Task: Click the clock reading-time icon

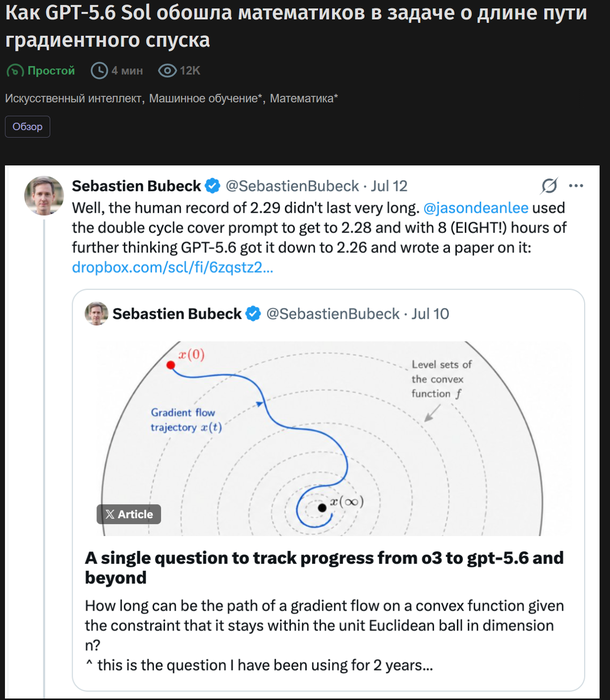Action: (x=99, y=71)
